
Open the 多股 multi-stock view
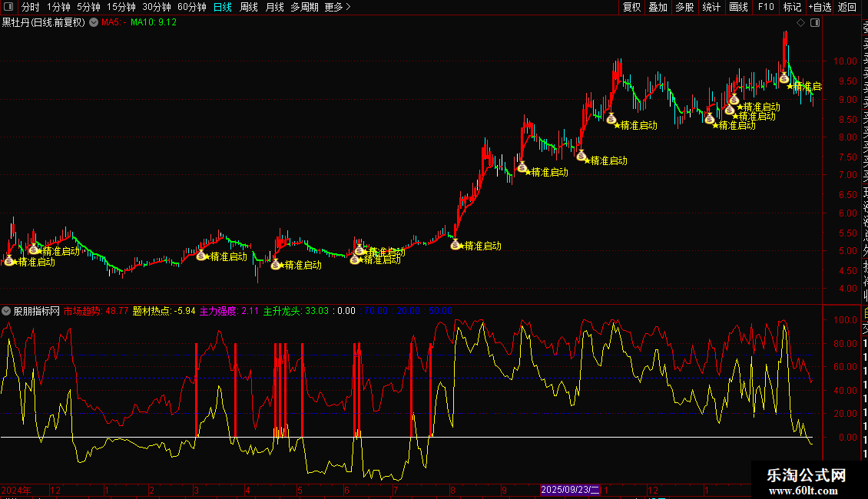[x=684, y=7]
